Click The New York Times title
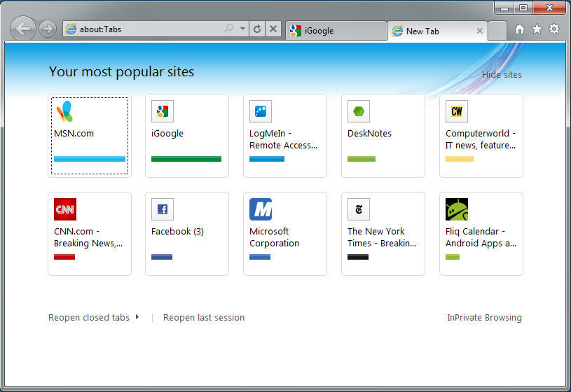The width and height of the screenshot is (571, 392). pos(382,237)
